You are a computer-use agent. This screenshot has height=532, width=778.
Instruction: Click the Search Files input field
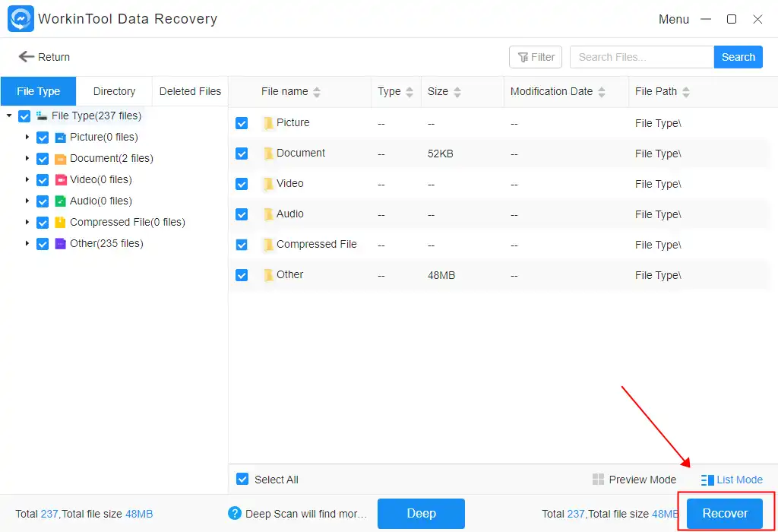(x=641, y=57)
